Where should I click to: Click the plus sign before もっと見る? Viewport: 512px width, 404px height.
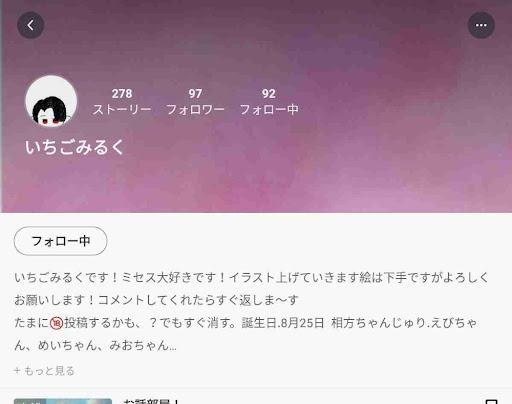tap(17, 370)
